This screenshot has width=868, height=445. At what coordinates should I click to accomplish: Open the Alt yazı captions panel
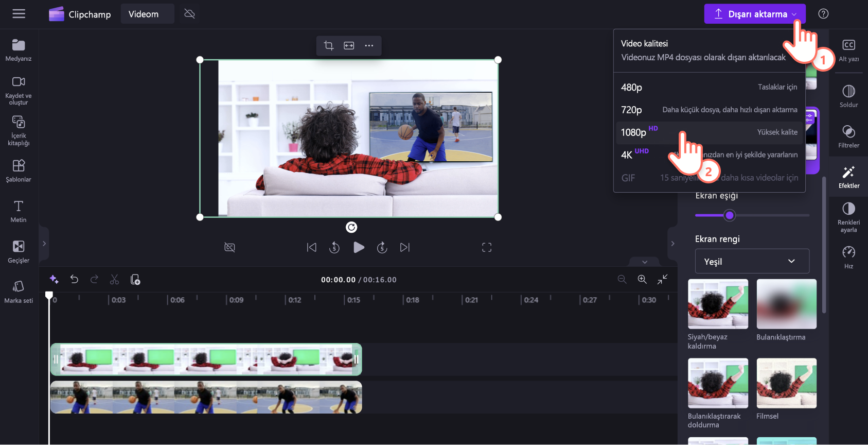(848, 50)
